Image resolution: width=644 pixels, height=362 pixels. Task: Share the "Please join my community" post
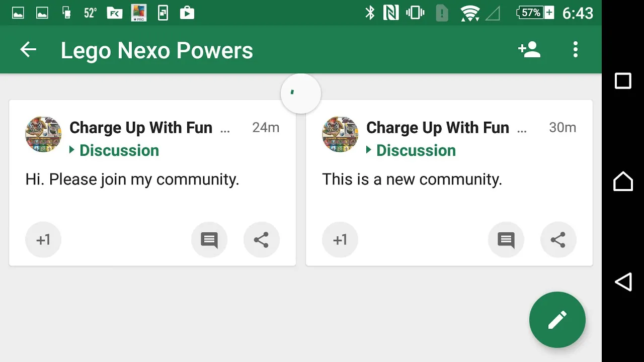pyautogui.click(x=262, y=240)
